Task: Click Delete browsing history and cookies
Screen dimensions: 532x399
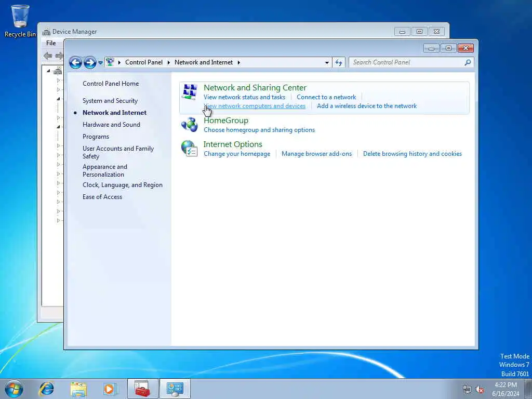Action: click(x=412, y=154)
